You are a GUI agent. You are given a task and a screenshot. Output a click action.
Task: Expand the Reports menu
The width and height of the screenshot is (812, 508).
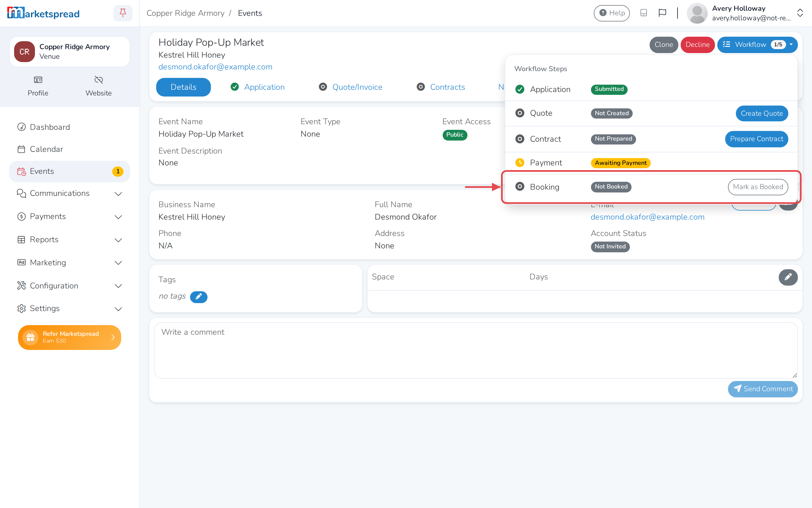pos(69,240)
